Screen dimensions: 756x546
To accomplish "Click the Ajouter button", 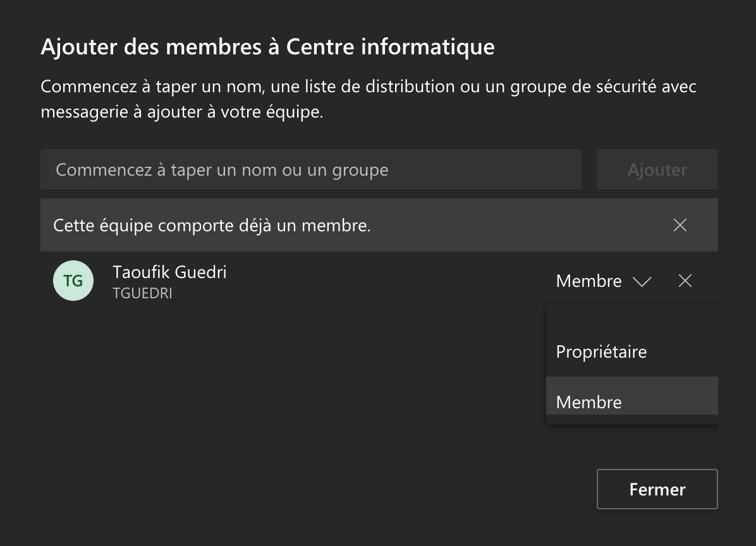I will pyautogui.click(x=657, y=169).
